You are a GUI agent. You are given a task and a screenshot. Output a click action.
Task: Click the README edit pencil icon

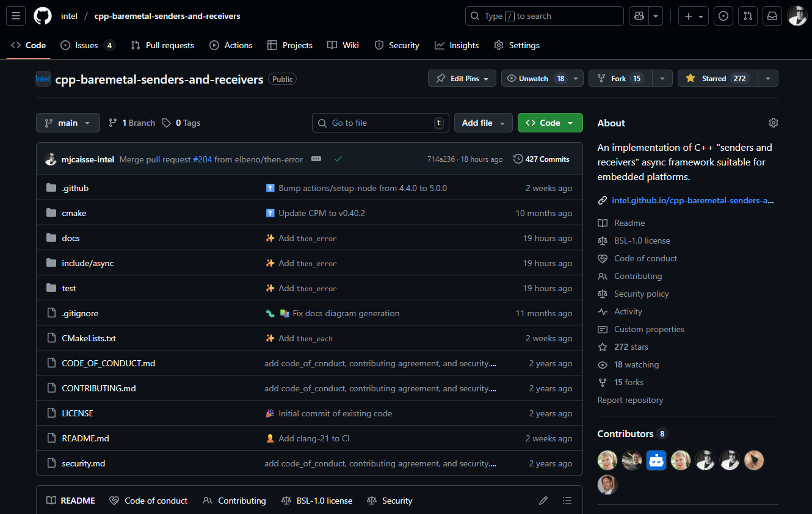[x=543, y=501]
